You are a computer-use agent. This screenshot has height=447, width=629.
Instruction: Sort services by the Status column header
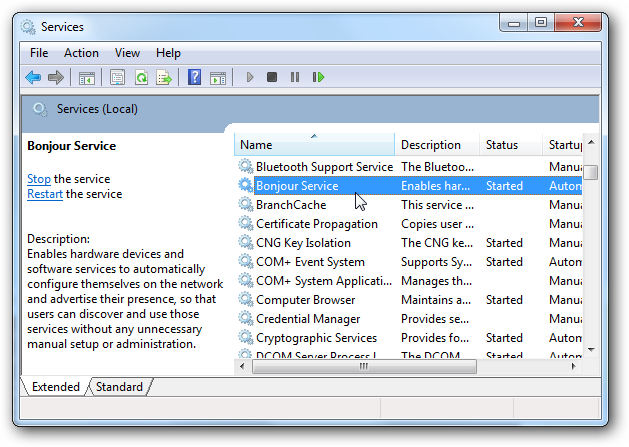(x=511, y=144)
